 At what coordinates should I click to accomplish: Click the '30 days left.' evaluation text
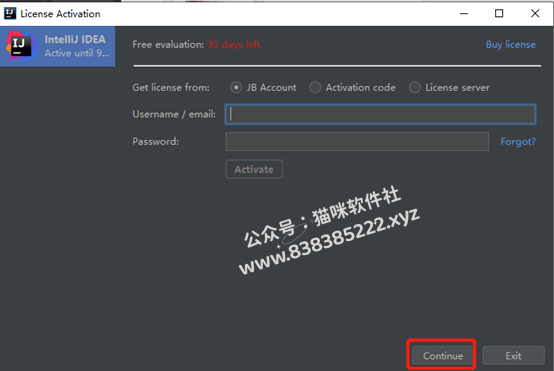click(x=235, y=45)
